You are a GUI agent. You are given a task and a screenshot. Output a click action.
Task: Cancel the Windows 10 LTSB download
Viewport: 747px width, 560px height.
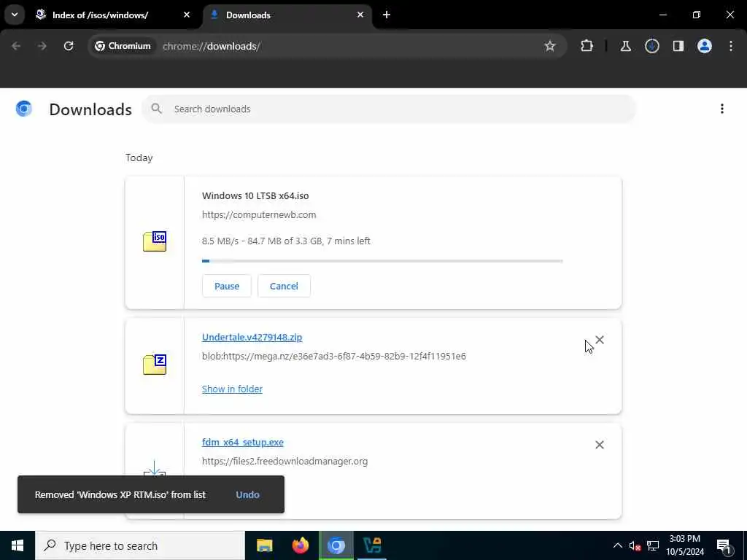point(284,286)
